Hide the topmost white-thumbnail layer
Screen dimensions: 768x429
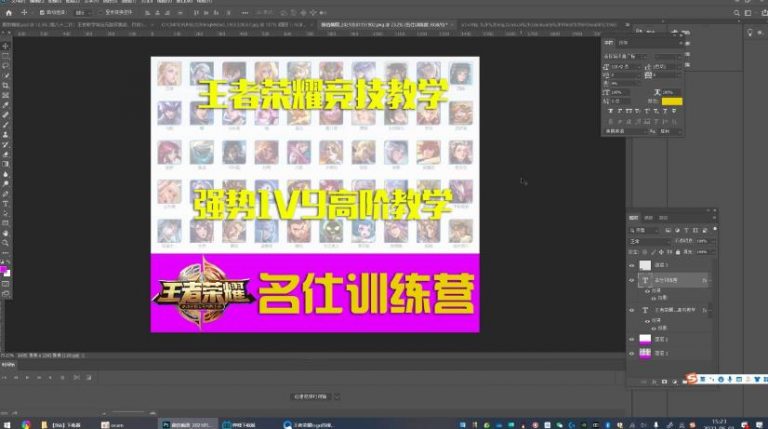tap(632, 265)
